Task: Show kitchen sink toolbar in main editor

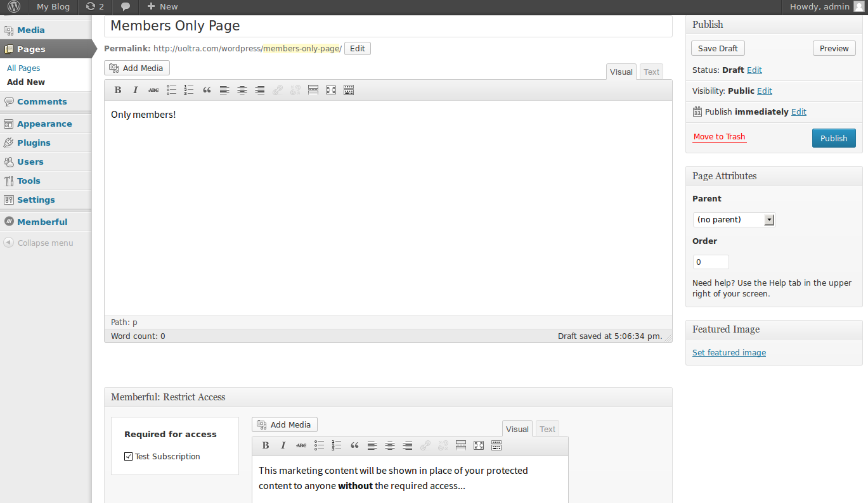Action: tap(348, 90)
